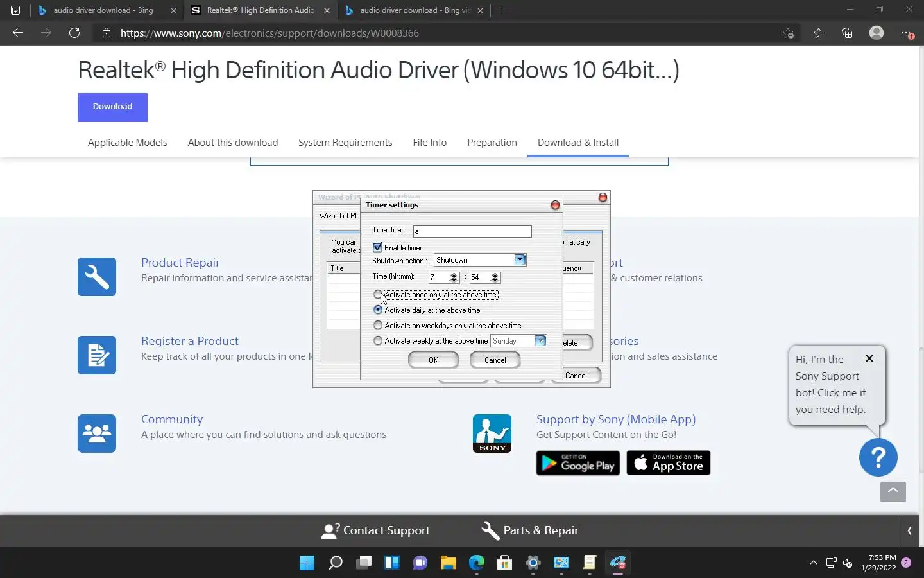Click the Support by Sony app icon
The image size is (924, 578).
[492, 433]
